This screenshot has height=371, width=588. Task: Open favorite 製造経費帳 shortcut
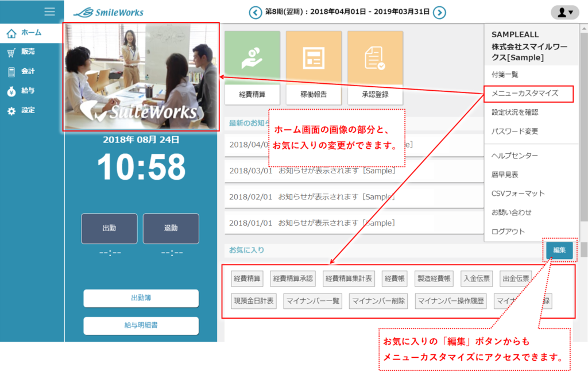coord(434,279)
